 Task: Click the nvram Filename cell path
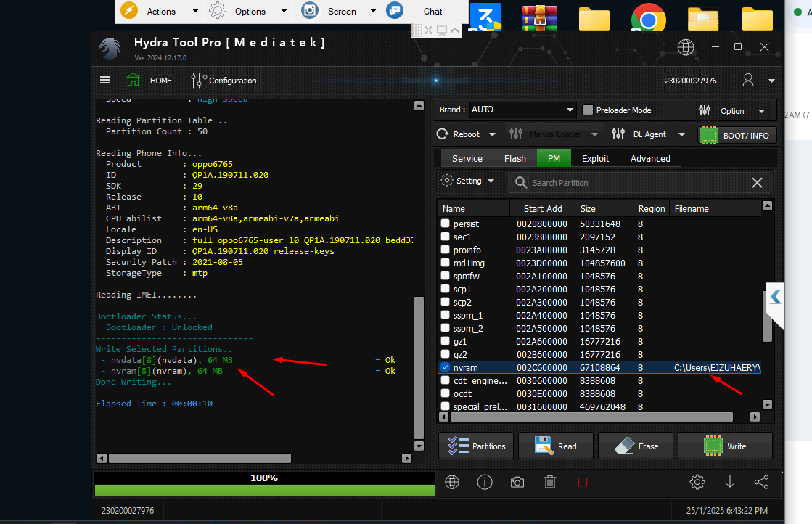pyautogui.click(x=717, y=368)
